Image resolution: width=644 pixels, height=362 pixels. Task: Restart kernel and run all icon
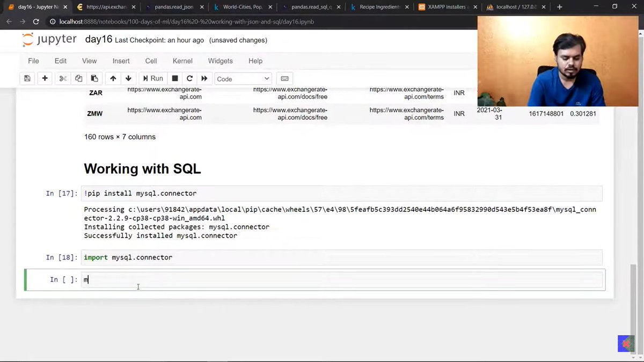[x=204, y=78]
